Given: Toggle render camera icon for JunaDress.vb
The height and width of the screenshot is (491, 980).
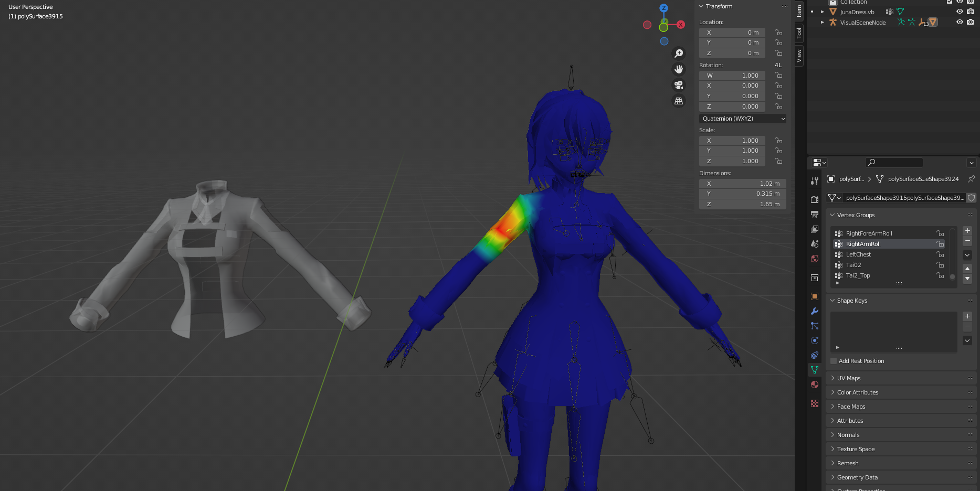Looking at the screenshot, I should point(970,12).
